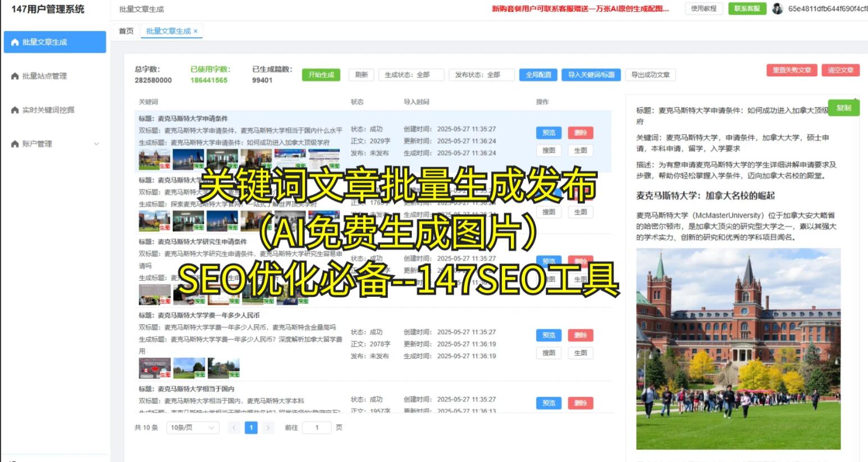Image resolution: width=868 pixels, height=462 pixels.
Task: Switch to the 首页 tab
Action: 125,31
